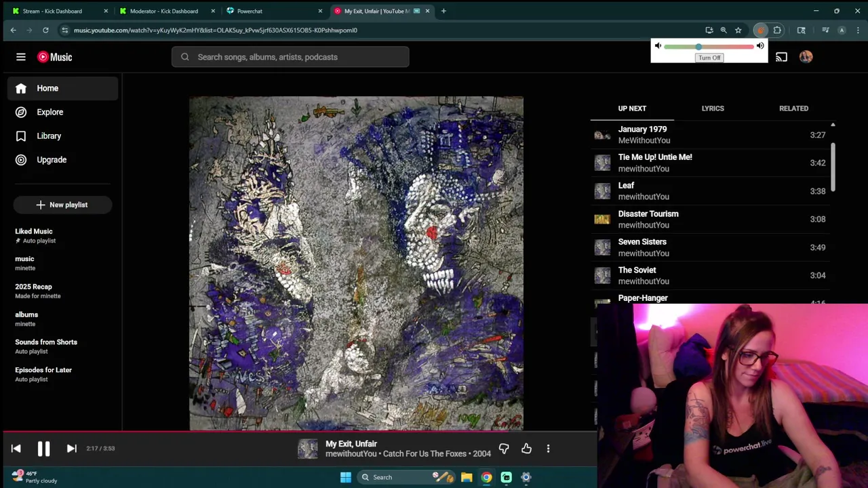
Task: Seek on the red song progress bar
Action: (x=298, y=431)
